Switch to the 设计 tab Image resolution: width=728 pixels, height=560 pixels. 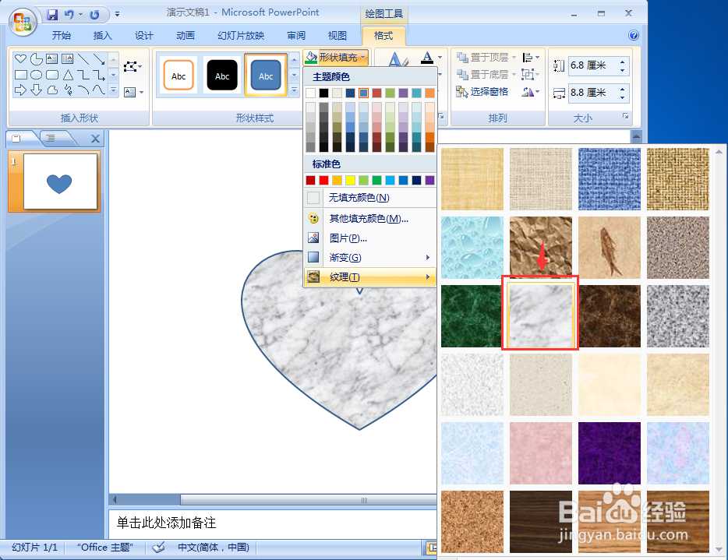(143, 36)
